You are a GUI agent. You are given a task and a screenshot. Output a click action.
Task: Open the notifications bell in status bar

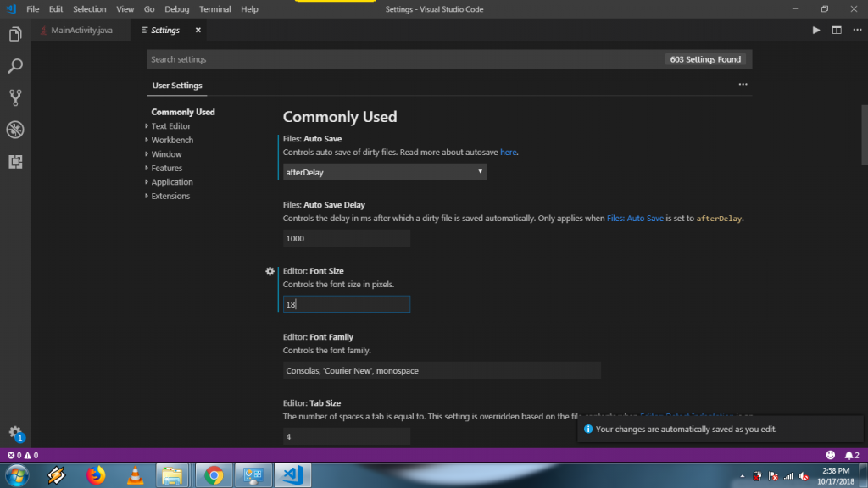(x=849, y=455)
